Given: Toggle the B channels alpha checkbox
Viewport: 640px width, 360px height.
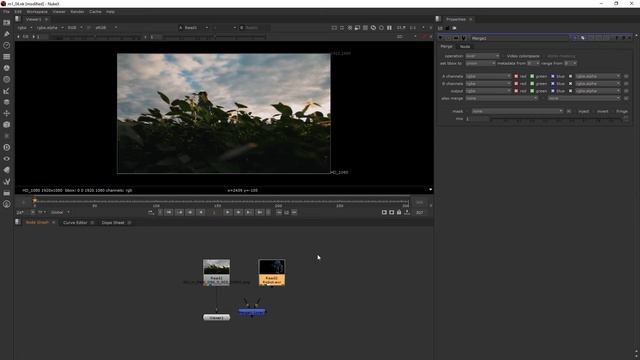Looking at the screenshot, I should click(571, 84).
